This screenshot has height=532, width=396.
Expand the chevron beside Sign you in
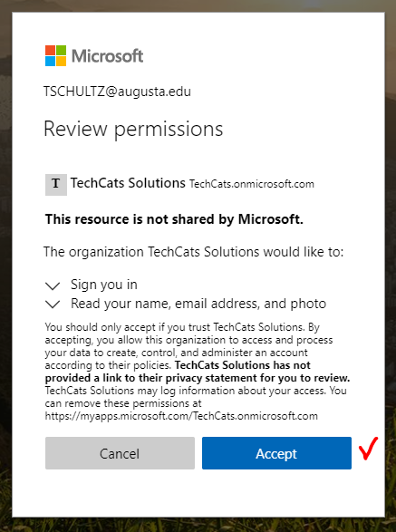click(x=53, y=285)
